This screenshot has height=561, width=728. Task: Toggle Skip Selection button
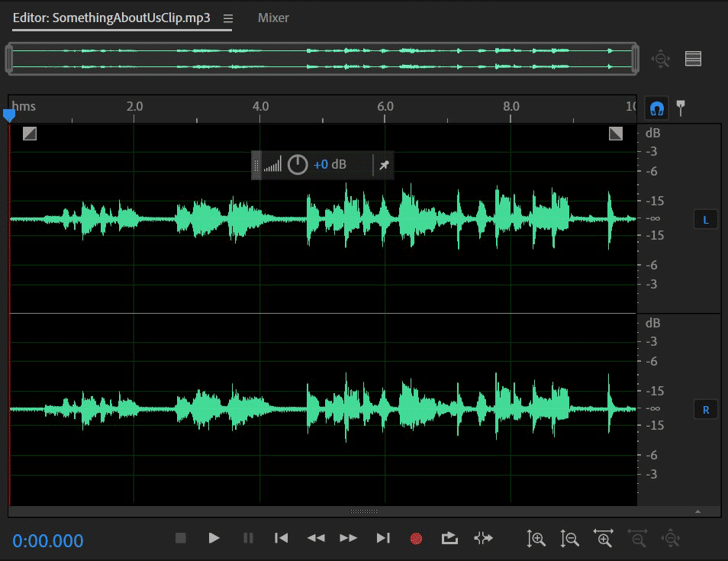[x=483, y=538]
